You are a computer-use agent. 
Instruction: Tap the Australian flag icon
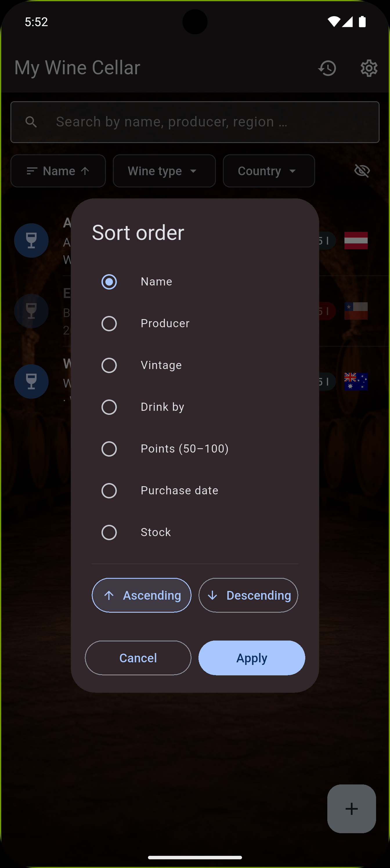356,381
